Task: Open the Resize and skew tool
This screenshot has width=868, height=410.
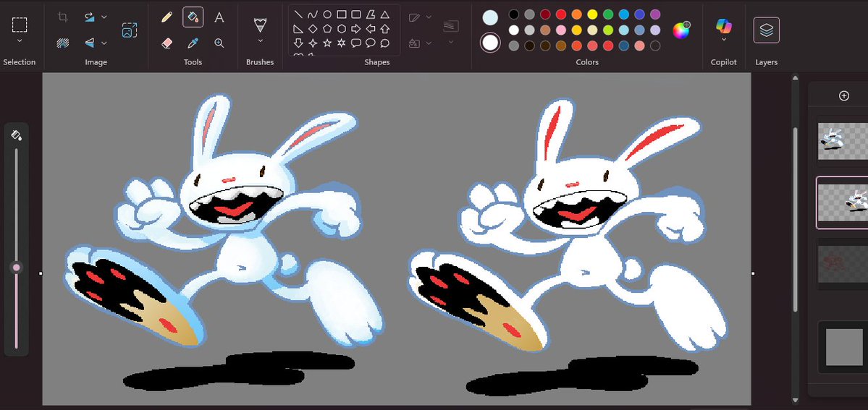Action: [x=130, y=30]
